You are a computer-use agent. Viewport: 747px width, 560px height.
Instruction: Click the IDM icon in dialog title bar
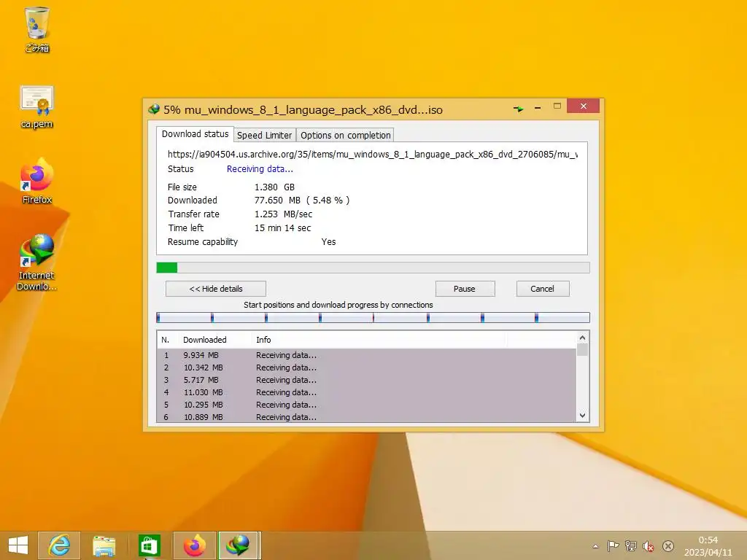tap(154, 109)
